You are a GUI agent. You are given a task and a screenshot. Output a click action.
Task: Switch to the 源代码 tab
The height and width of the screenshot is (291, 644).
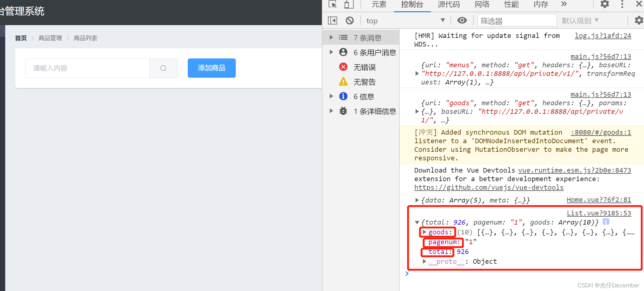pyautogui.click(x=449, y=4)
